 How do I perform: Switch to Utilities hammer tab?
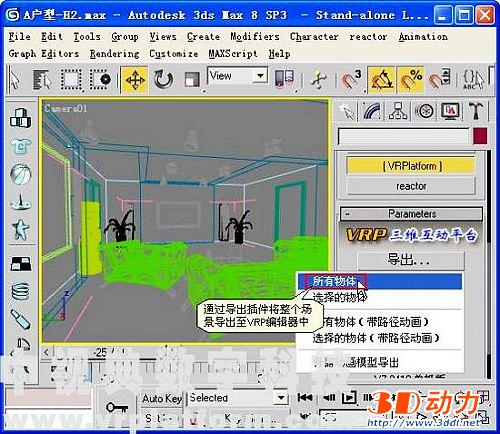click(476, 111)
